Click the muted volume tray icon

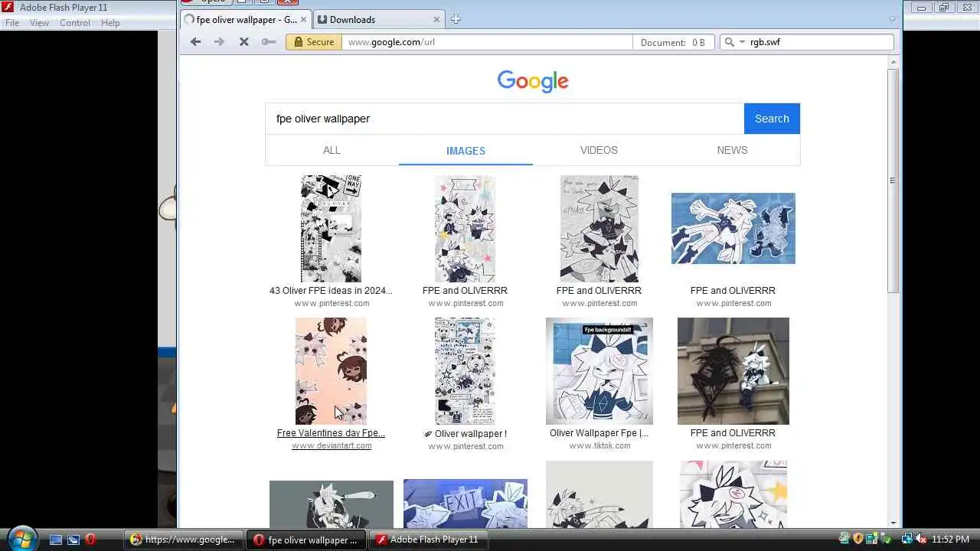(x=921, y=540)
